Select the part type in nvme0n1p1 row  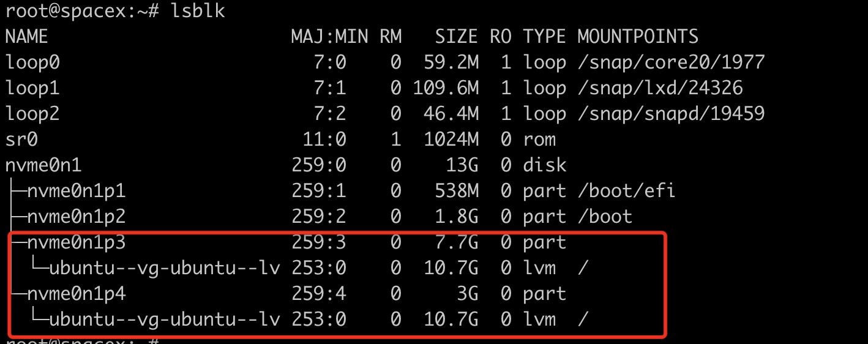click(545, 191)
